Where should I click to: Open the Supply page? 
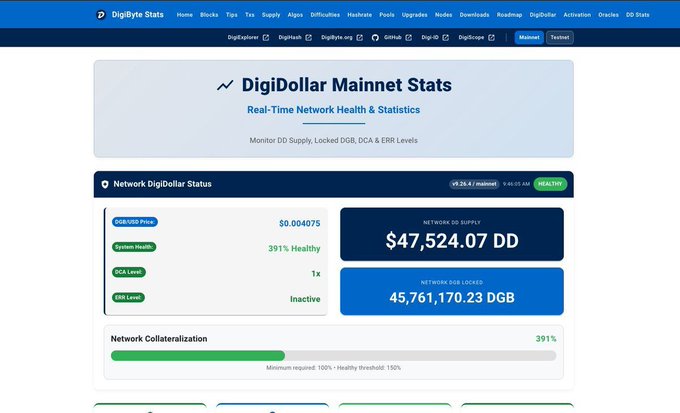point(271,15)
